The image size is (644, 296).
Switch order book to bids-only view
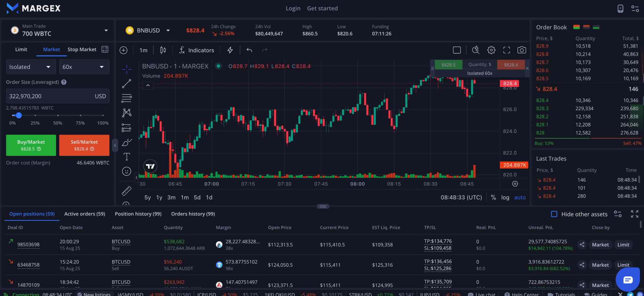pyautogui.click(x=596, y=27)
